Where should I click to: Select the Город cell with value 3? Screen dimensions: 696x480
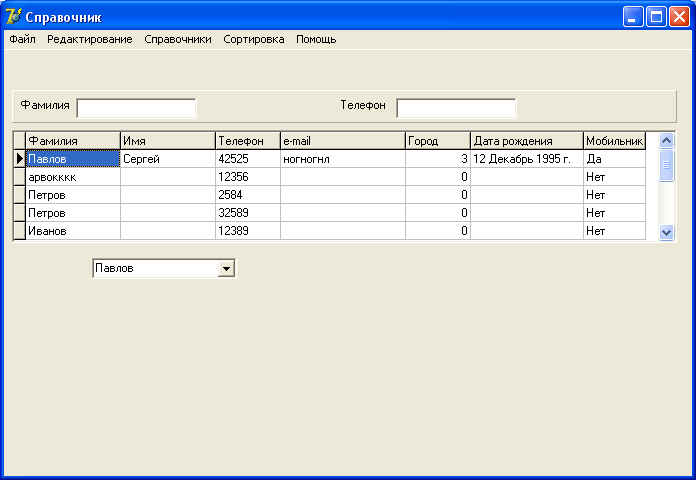tap(438, 159)
